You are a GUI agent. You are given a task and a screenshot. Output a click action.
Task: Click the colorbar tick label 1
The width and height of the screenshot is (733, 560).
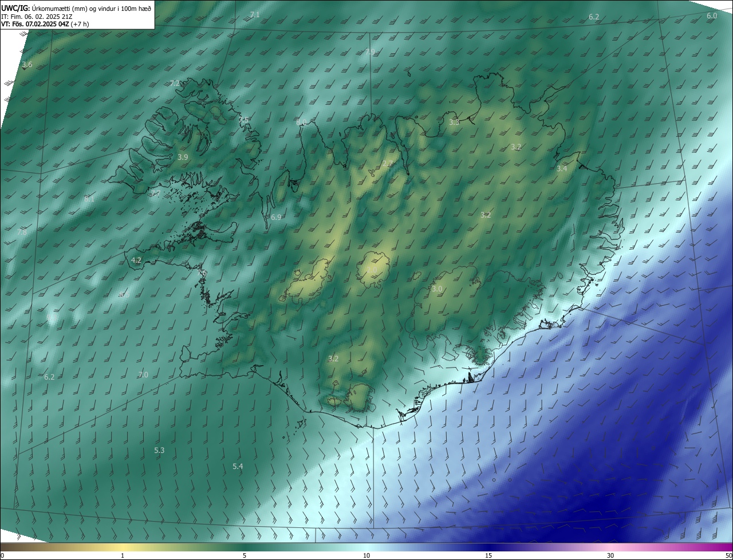click(x=123, y=555)
